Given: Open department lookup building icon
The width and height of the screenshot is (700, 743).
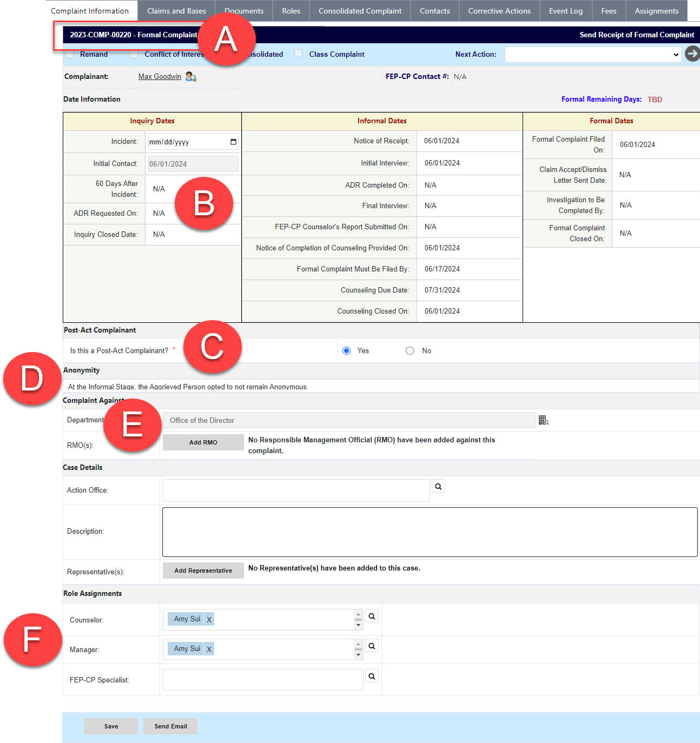Looking at the screenshot, I should coord(544,420).
